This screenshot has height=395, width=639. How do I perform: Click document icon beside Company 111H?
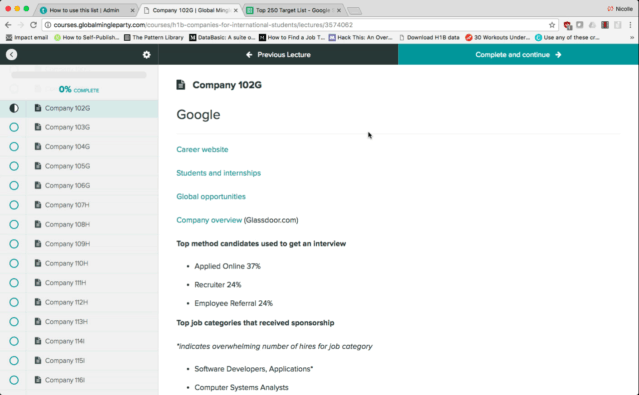coord(38,282)
